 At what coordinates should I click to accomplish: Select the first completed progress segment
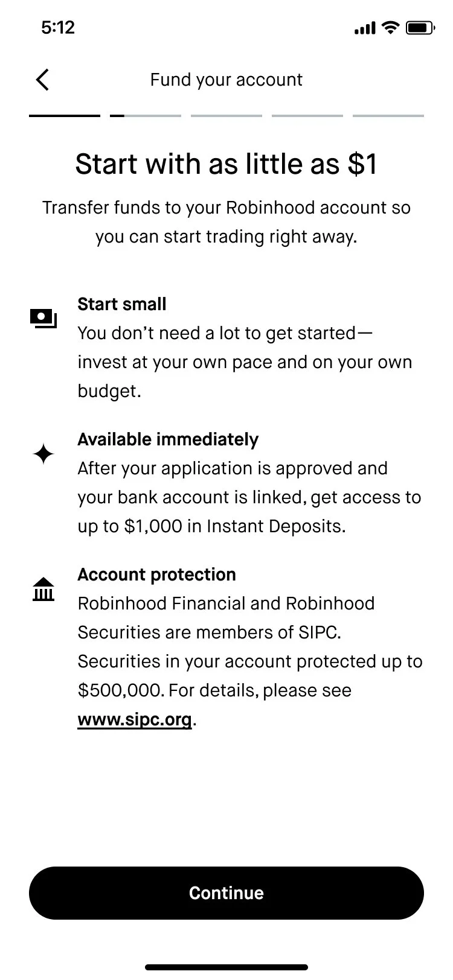pyautogui.click(x=65, y=115)
